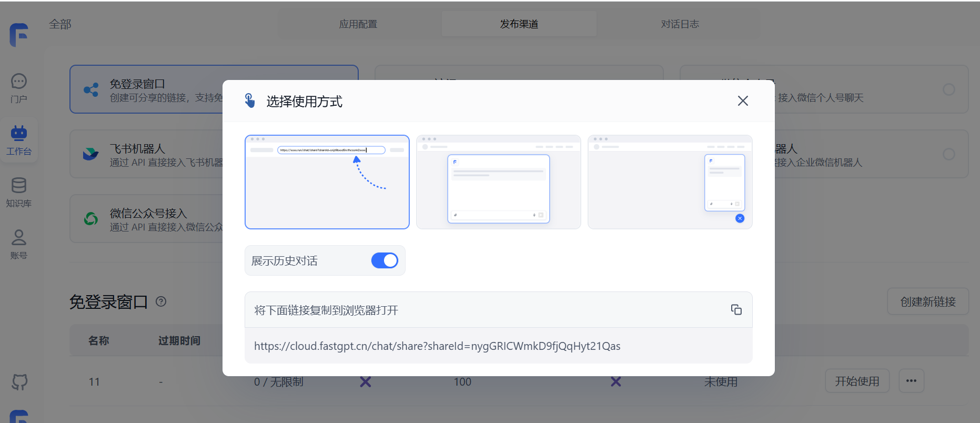Click the WeChat official account green icon
The image size is (980, 423).
91,218
